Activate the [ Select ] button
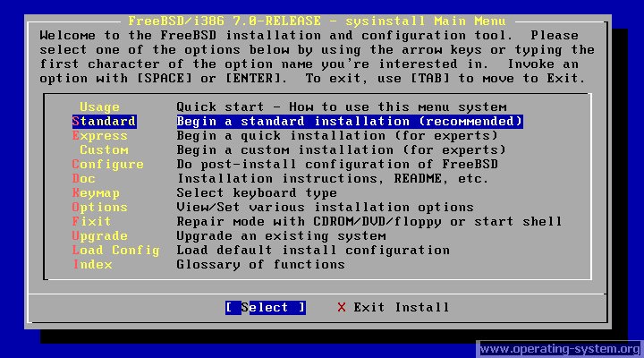644x358 pixels. pyautogui.click(x=266, y=308)
